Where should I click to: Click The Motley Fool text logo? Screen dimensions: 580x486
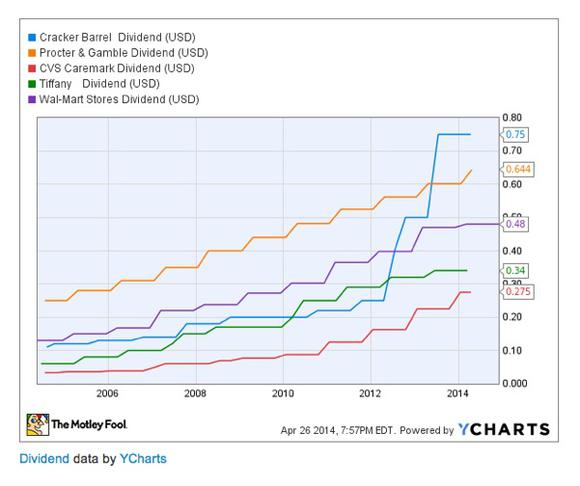click(89, 425)
